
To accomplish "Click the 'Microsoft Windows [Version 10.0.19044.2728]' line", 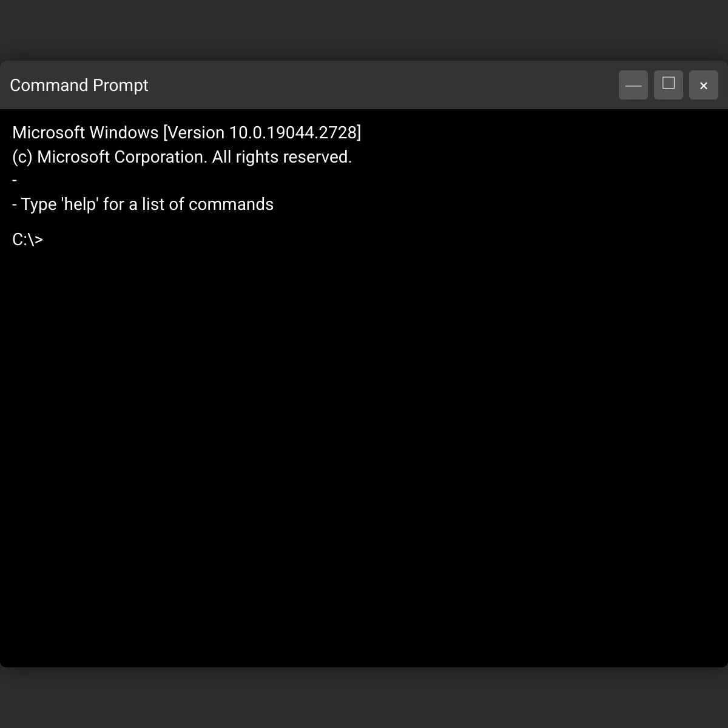I will pos(187,132).
